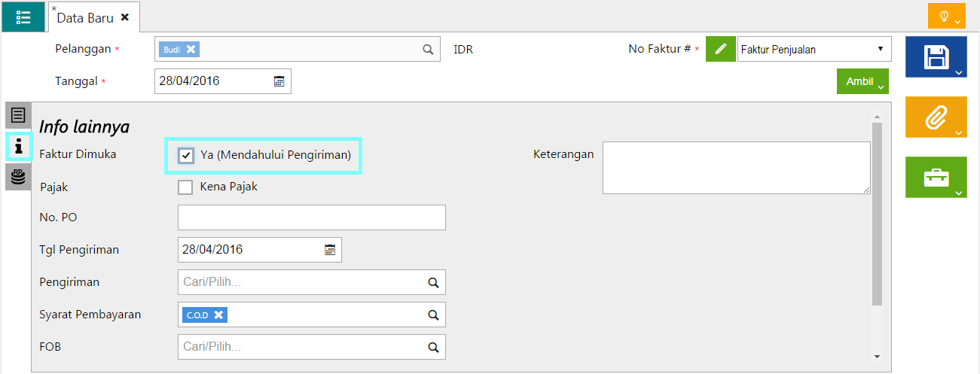Image resolution: width=980 pixels, height=374 pixels.
Task: Open the Tanggal calendar picker icon
Action: pos(279,81)
